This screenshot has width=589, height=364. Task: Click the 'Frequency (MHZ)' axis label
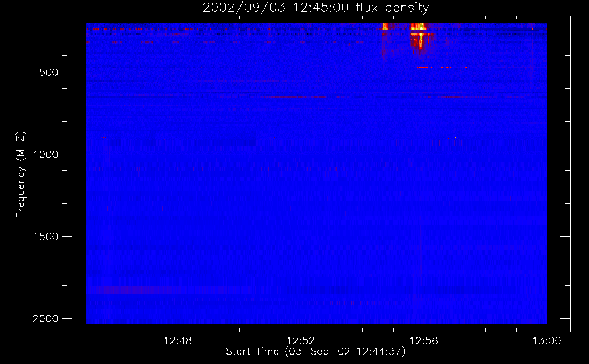point(21,175)
